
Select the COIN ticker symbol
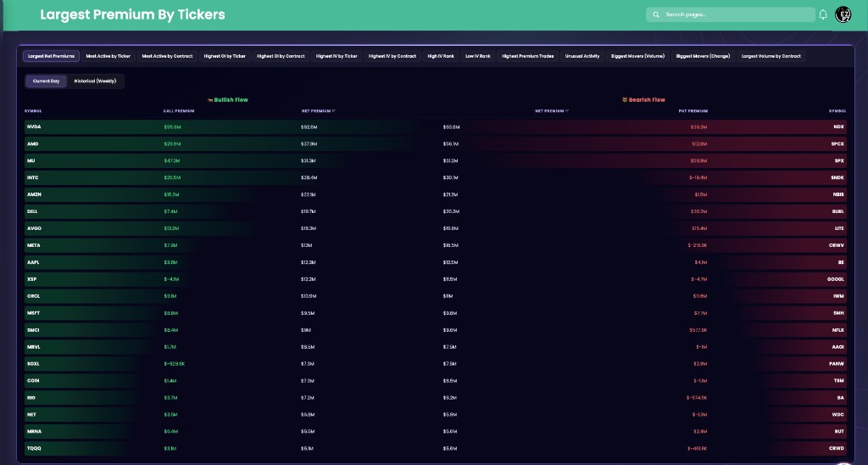pyautogui.click(x=33, y=381)
